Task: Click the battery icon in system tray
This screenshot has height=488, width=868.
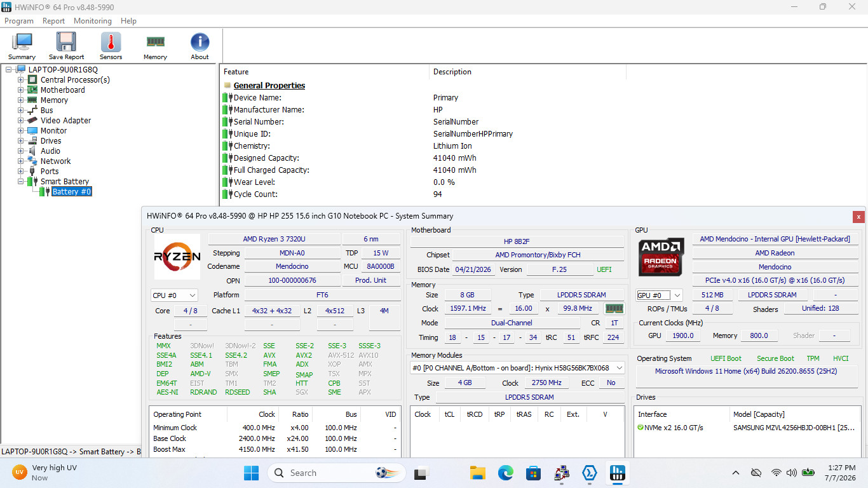Action: tap(808, 473)
